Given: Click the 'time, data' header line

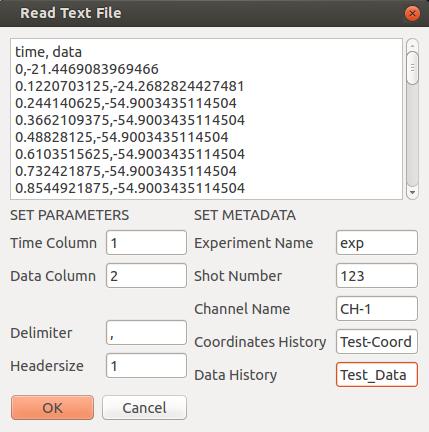Looking at the screenshot, I should point(48,52).
